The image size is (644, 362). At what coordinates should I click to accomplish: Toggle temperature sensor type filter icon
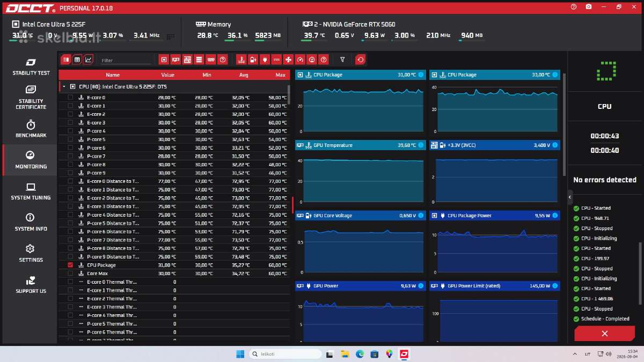point(241,60)
